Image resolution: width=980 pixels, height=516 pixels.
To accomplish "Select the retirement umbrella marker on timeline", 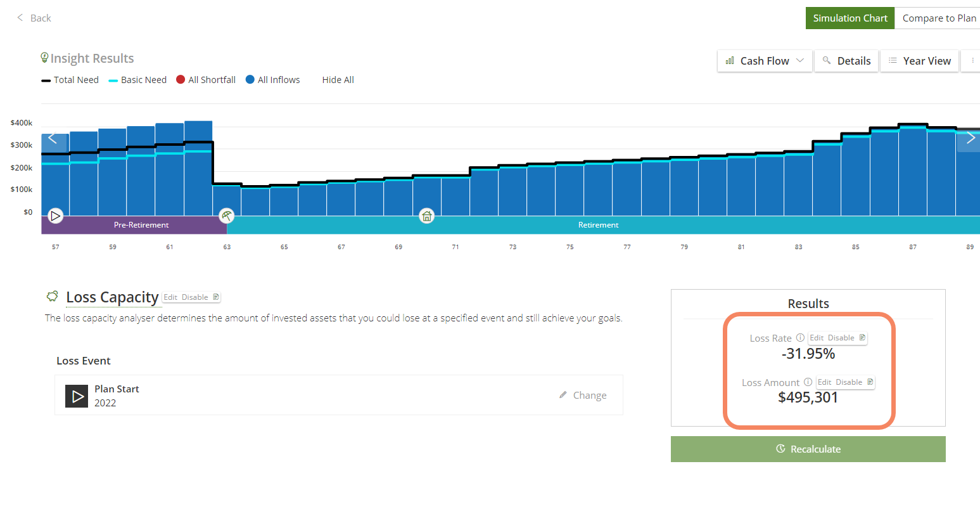I will (x=227, y=216).
